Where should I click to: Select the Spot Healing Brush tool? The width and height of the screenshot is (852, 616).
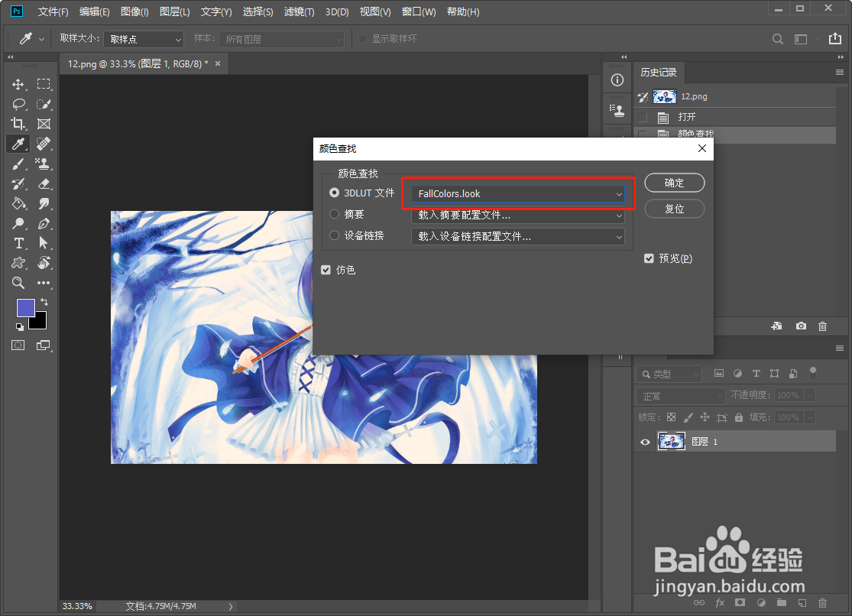tap(44, 144)
